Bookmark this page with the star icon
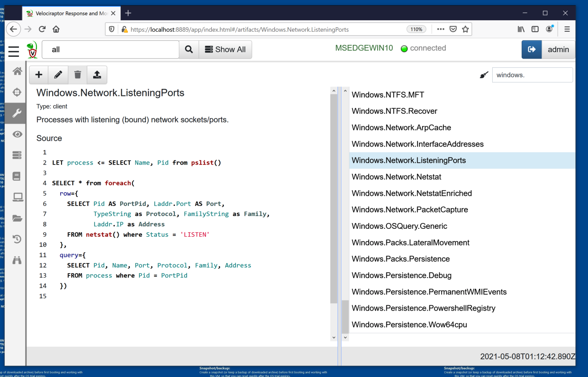The image size is (588, 377). [465, 29]
